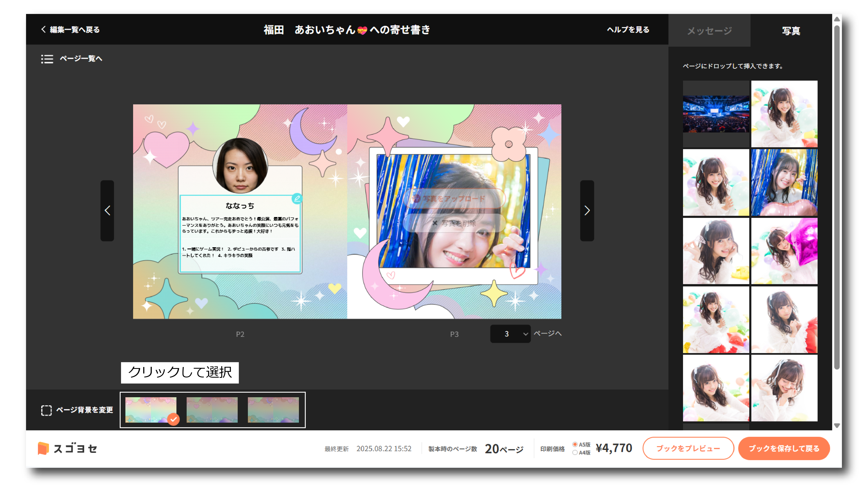Click the 写真を削除 X icon
The image size is (868, 487).
pos(435,223)
